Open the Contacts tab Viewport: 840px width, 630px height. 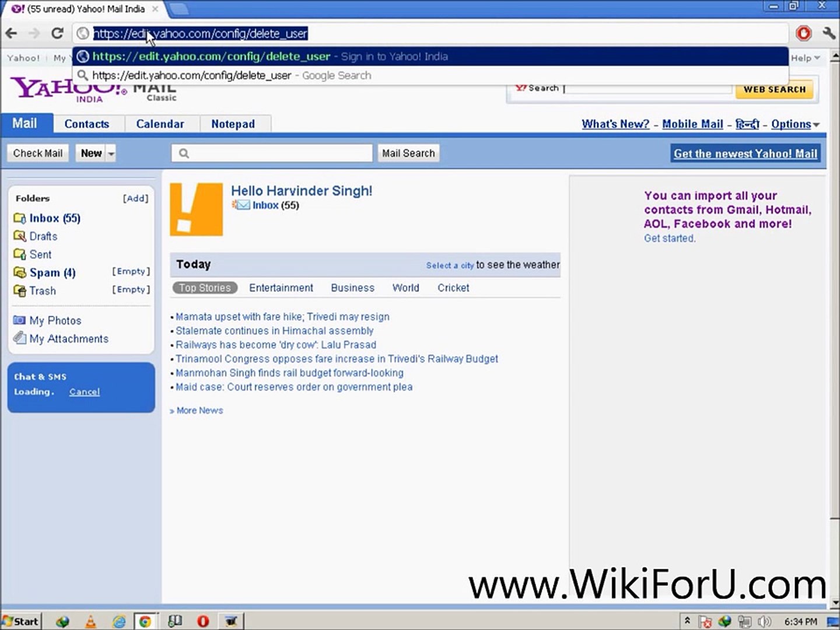pos(87,124)
